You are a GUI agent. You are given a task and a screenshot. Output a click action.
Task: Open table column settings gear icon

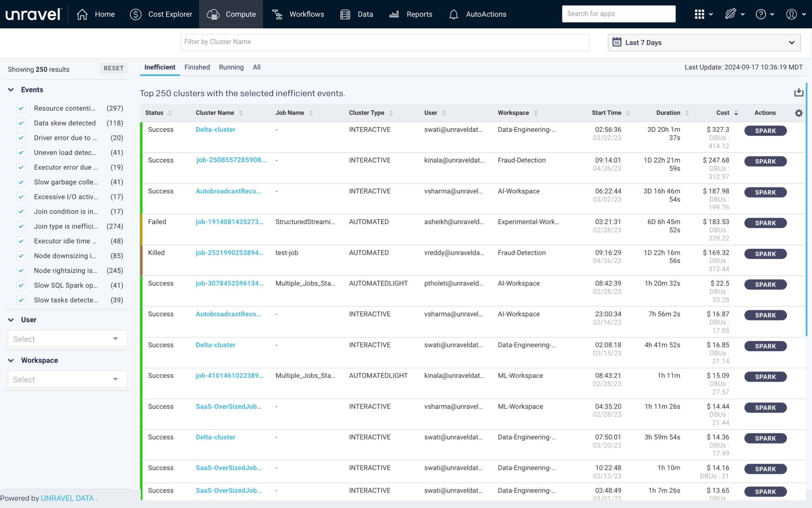coord(799,113)
